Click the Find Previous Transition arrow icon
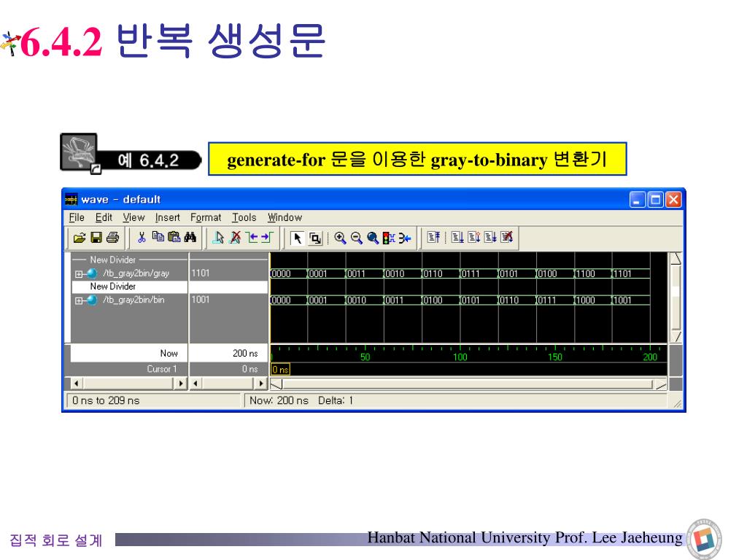This screenshot has height=560, width=747. coord(252,238)
